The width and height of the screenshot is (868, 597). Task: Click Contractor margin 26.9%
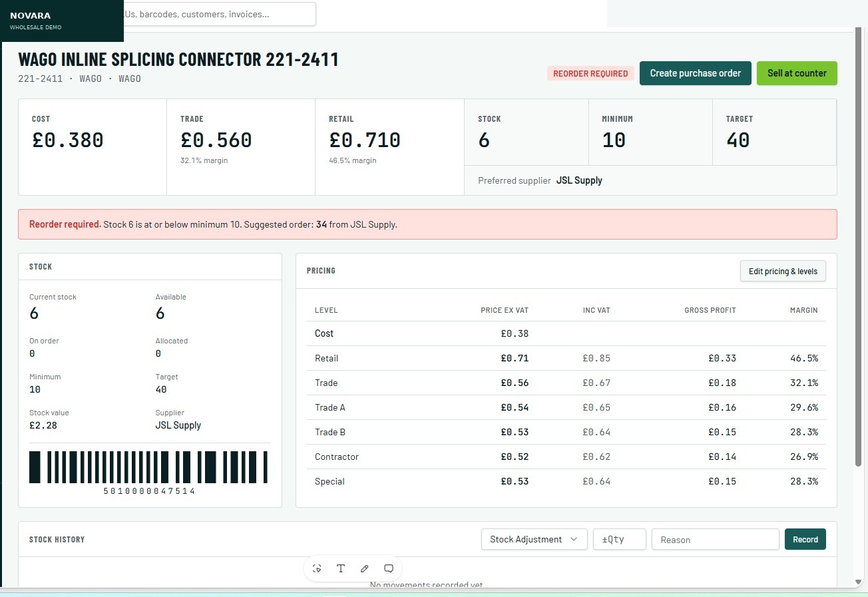tap(804, 457)
